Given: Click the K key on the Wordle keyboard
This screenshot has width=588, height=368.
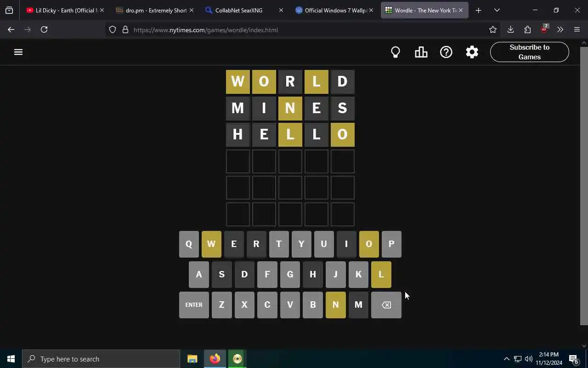Looking at the screenshot, I should [358, 274].
